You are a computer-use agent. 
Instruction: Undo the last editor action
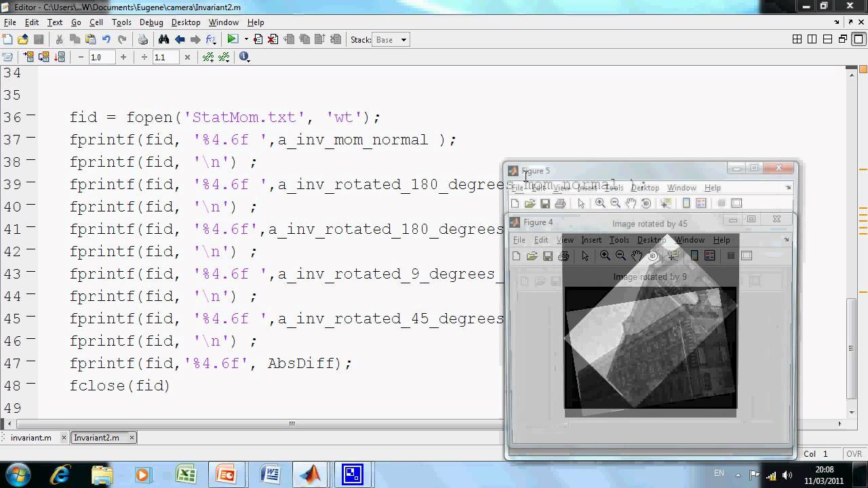[x=106, y=39]
